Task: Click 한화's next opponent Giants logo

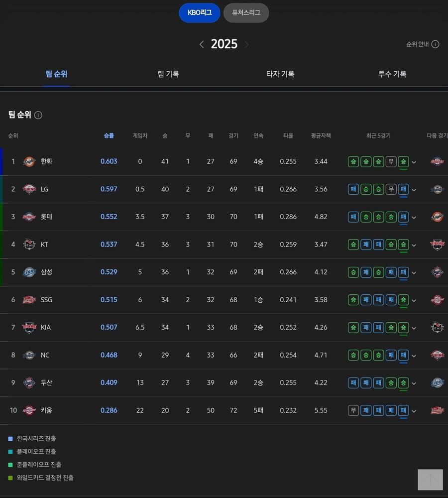Action: pyautogui.click(x=437, y=162)
